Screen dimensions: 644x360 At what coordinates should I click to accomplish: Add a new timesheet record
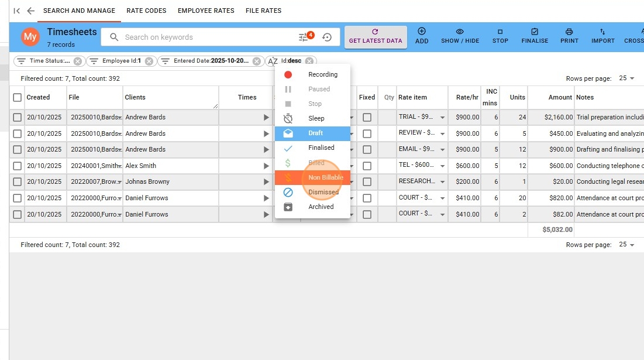point(422,36)
